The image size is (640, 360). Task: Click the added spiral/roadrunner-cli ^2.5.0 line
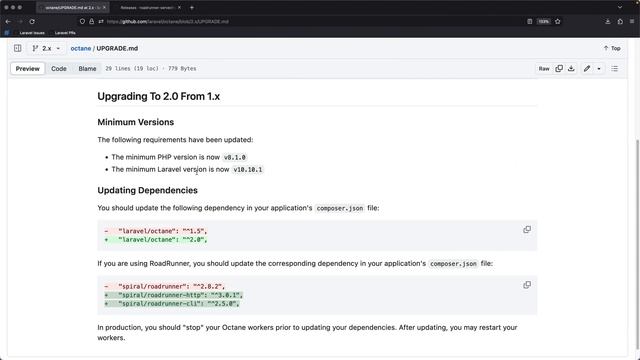coord(172,304)
